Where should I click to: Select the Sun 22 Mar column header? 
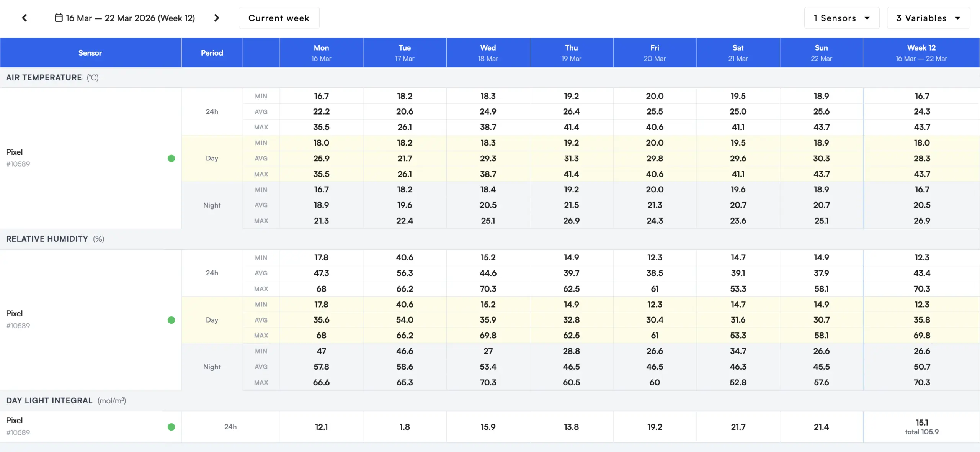point(822,53)
